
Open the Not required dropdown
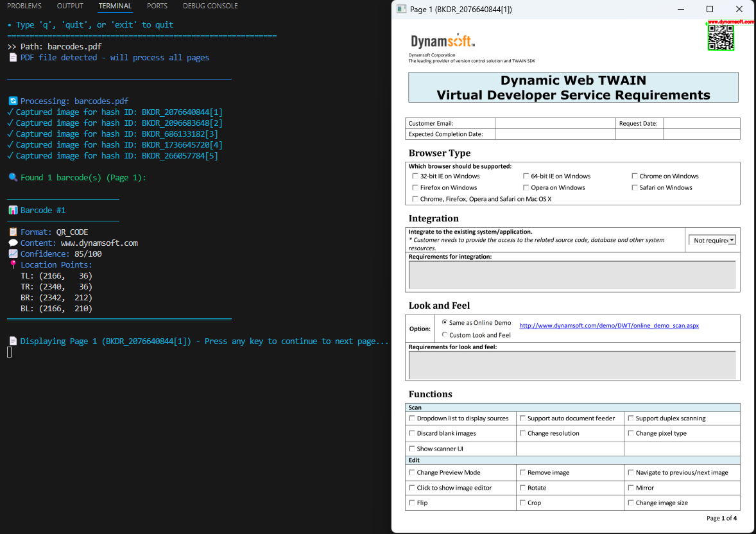click(x=712, y=240)
